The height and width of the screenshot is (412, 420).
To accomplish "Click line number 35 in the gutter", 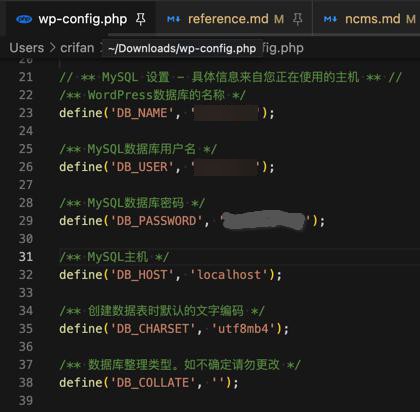I will point(26,329).
